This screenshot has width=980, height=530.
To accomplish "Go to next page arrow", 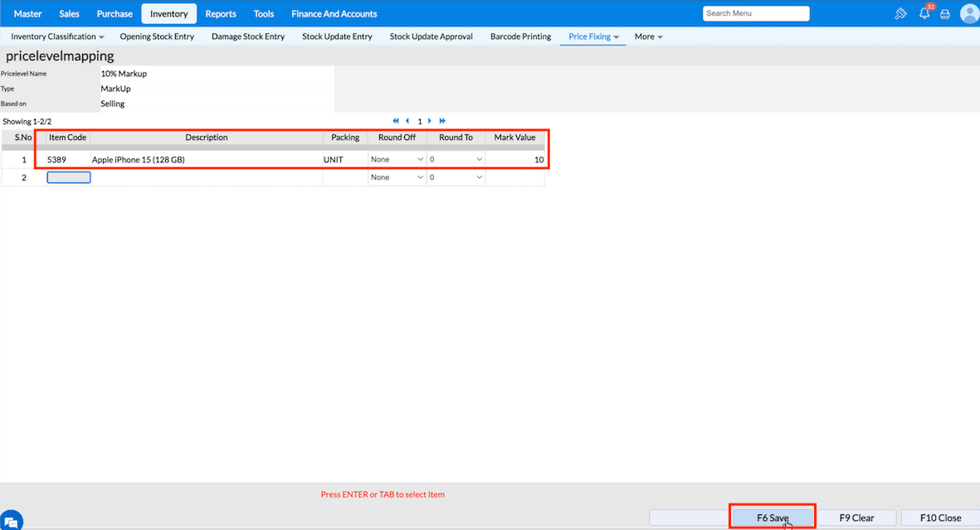I will pos(429,120).
